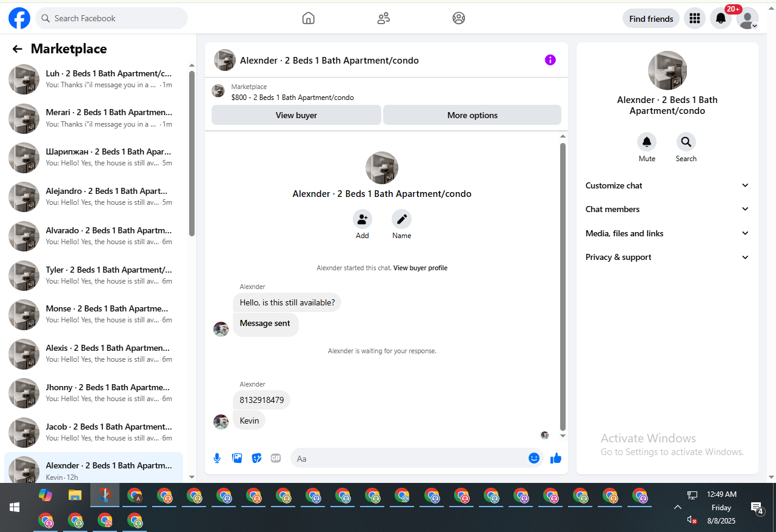Image resolution: width=776 pixels, height=532 pixels.
Task: Click the View buyer button
Action: [x=296, y=115]
